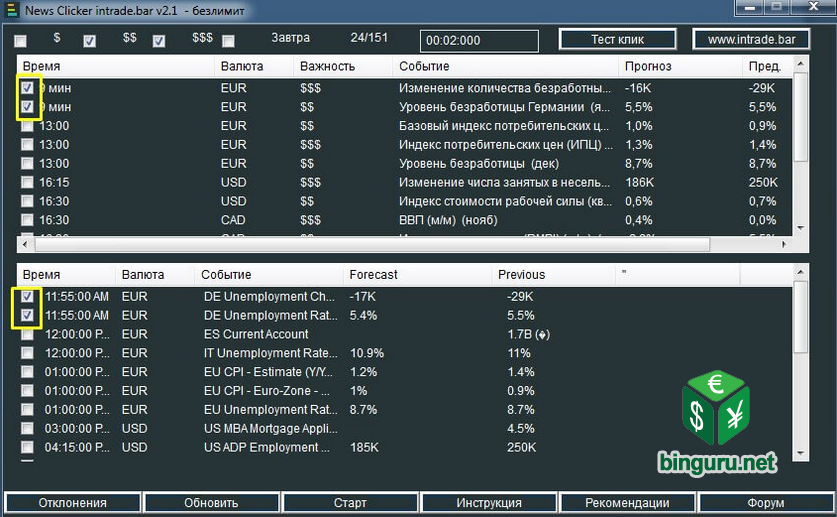The image size is (837, 517).
Task: Select the '186K' forecast cell
Action: coord(639,182)
